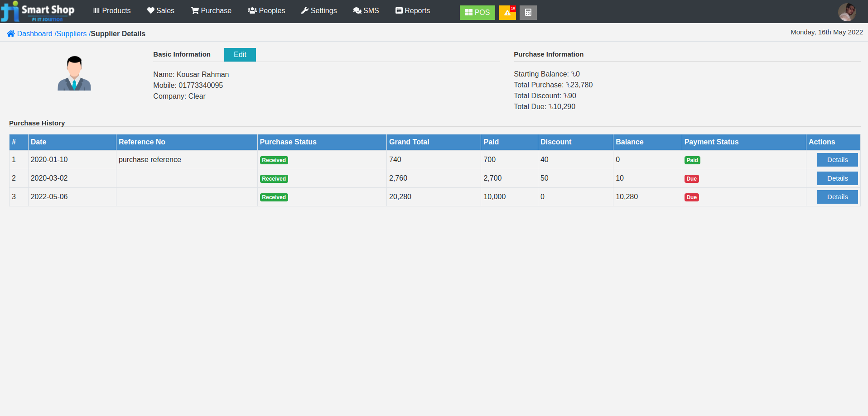Screen dimensions: 868x416
Task: Open the Dashboard link
Action: pos(35,33)
